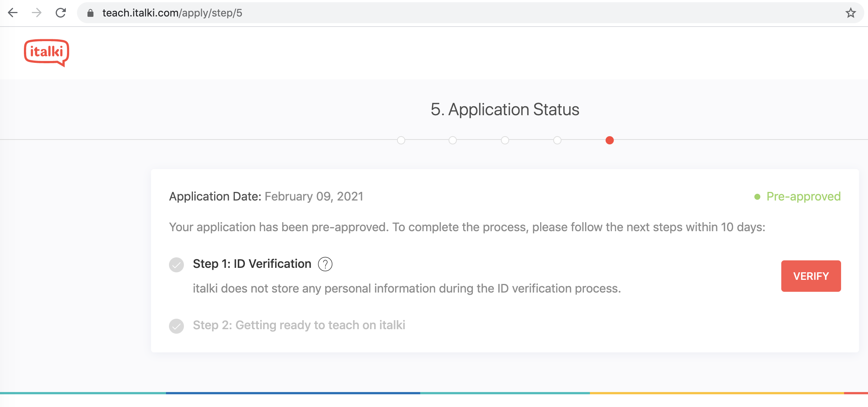Click the italki logo
Viewport: 868px width, 407px height.
[x=47, y=53]
